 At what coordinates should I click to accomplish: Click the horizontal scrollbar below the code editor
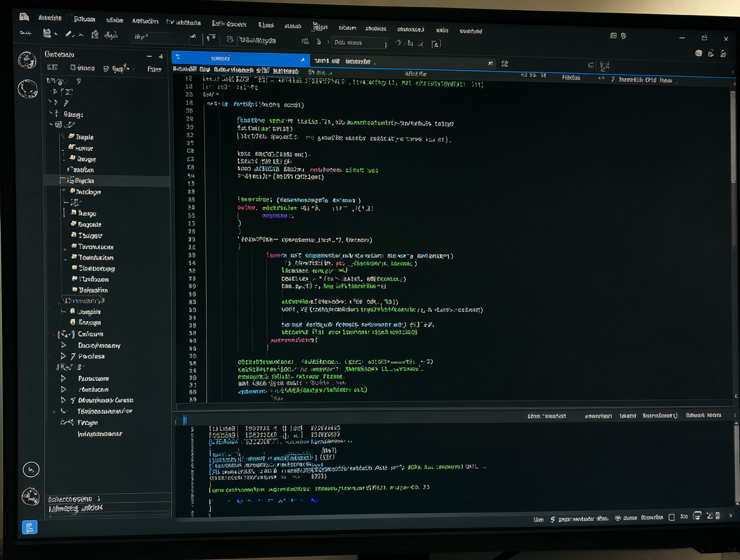[x=456, y=406]
